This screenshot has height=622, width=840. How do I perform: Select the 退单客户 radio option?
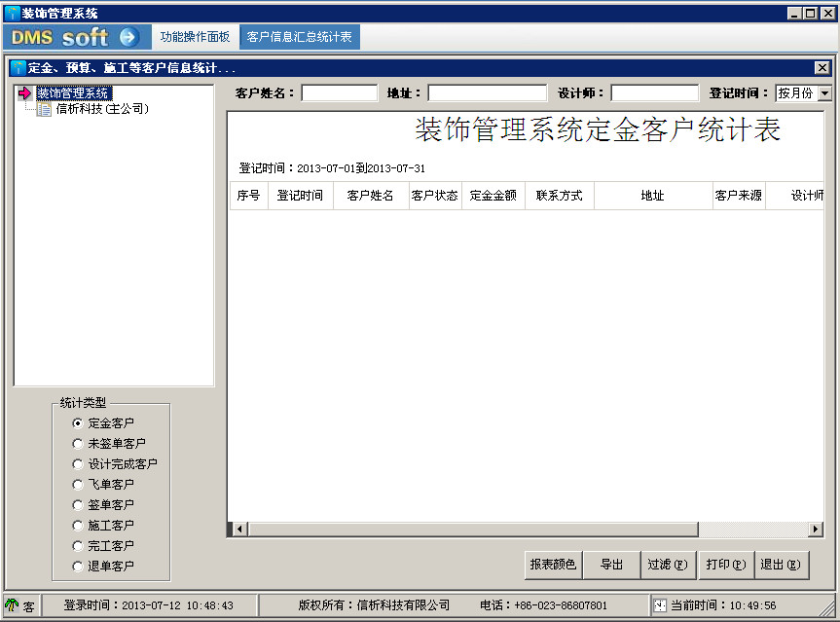click(x=78, y=566)
